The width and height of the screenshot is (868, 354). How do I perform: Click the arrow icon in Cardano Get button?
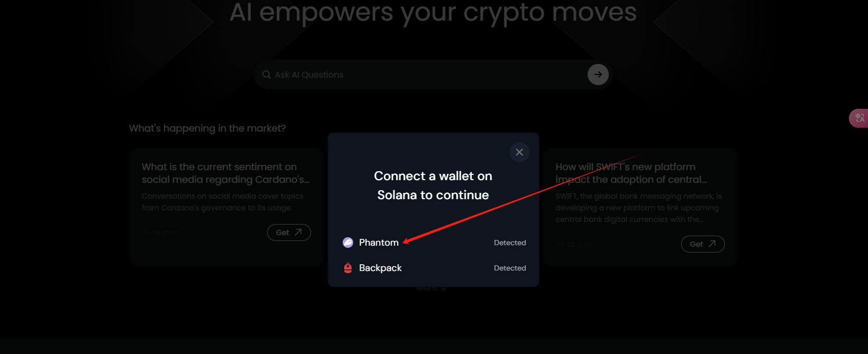pos(298,232)
